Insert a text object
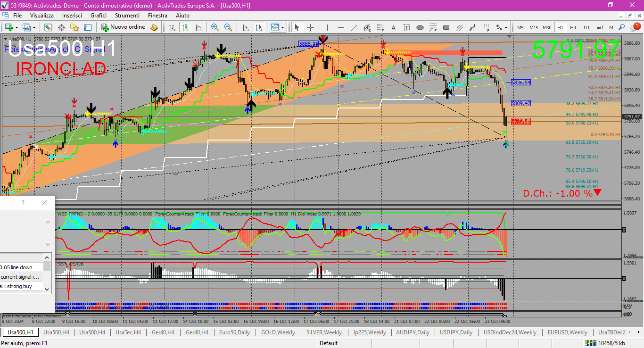This screenshot has height=348, width=644. pos(394,27)
